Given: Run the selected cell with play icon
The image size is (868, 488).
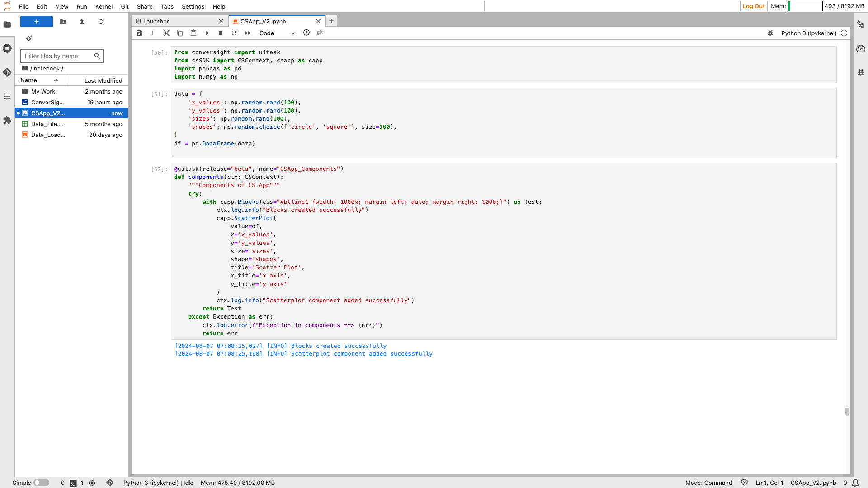Looking at the screenshot, I should click(207, 33).
